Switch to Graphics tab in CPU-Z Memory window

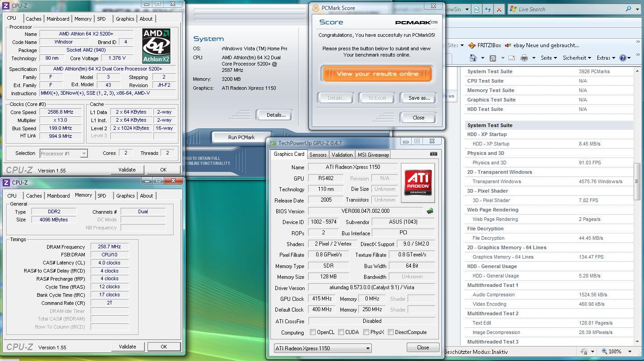click(126, 196)
